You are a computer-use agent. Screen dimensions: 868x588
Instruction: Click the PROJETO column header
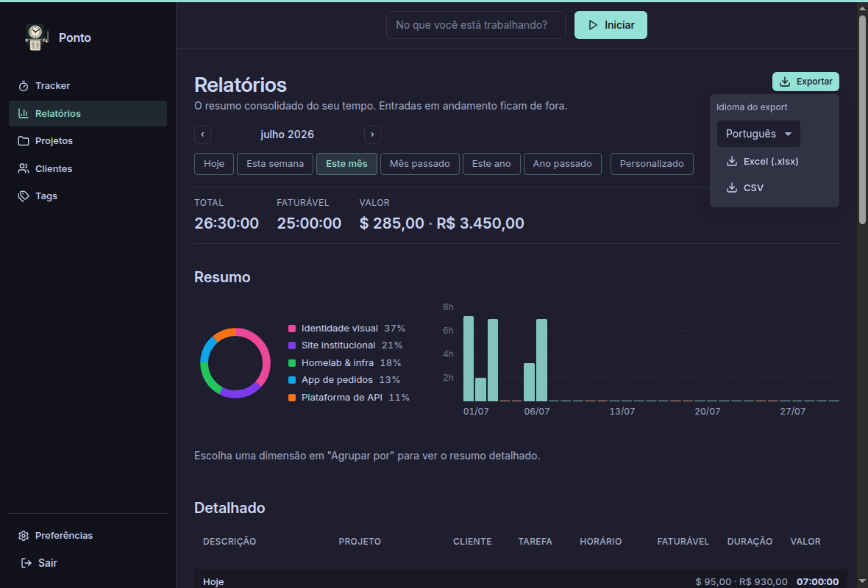click(x=360, y=542)
